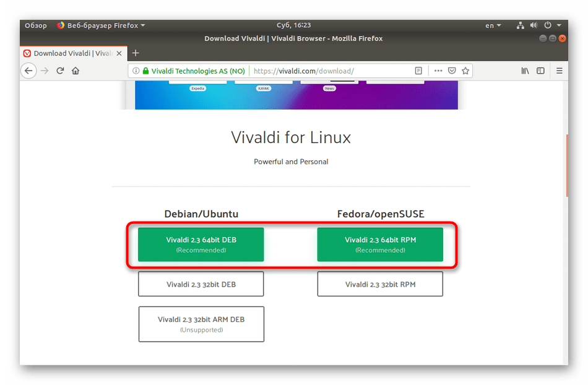Viewport: 588px width, 385px height.
Task: Reload the current page
Action: click(x=60, y=71)
